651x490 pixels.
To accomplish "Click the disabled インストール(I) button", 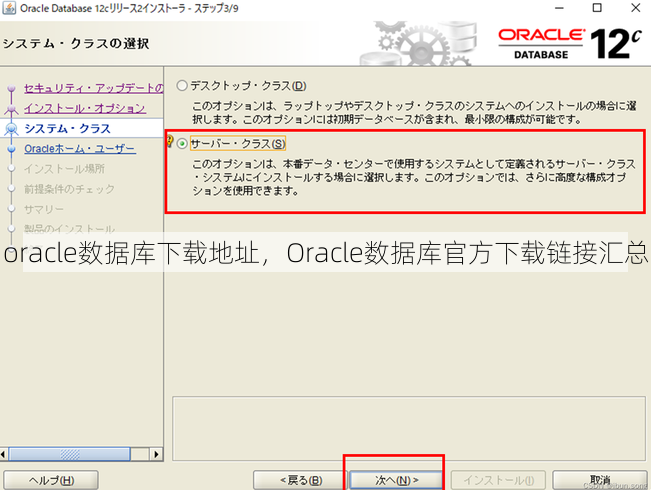I will tap(498, 480).
